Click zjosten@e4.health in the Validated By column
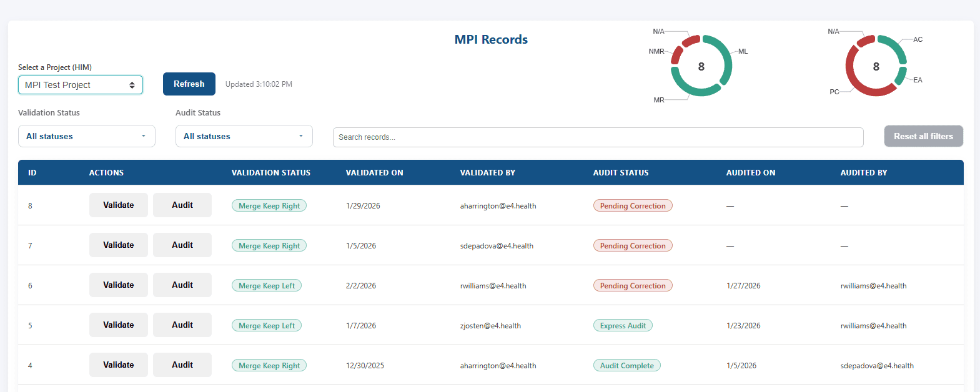This screenshot has height=392, width=980. (490, 326)
